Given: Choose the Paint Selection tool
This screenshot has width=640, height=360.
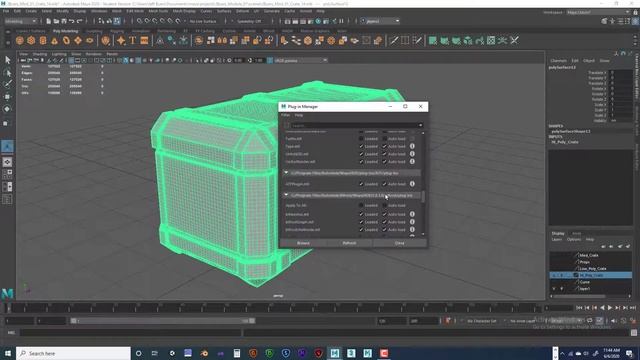Looking at the screenshot, I should 7,84.
